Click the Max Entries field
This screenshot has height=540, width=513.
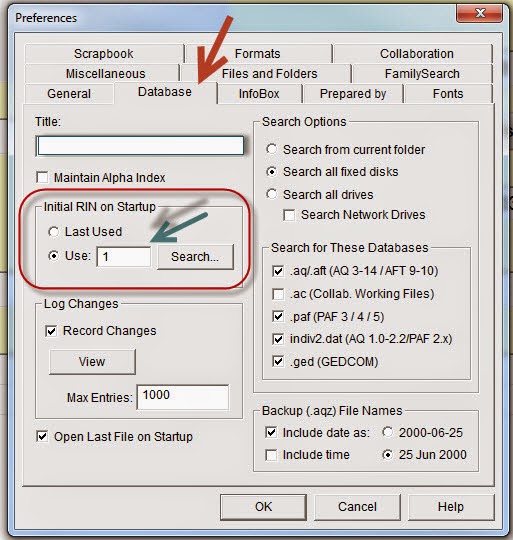point(182,397)
